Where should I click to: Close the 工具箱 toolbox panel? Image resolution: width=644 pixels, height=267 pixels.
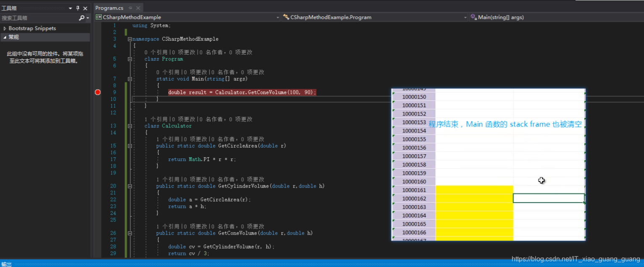click(85, 8)
